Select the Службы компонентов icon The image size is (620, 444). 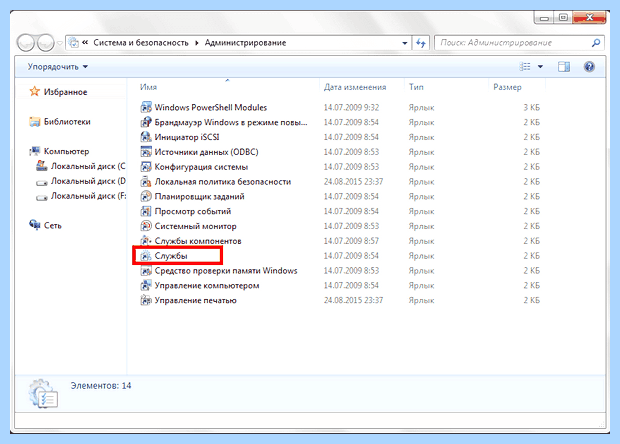[146, 241]
